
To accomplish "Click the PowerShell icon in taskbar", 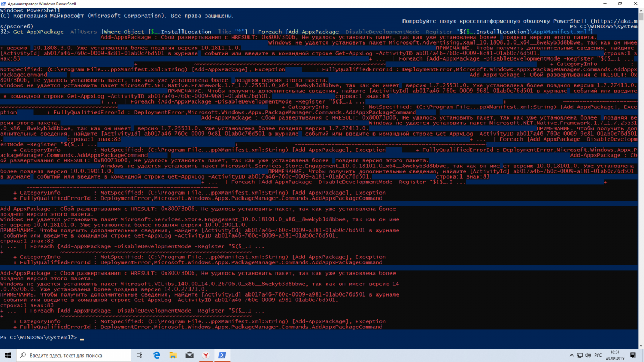I will [x=222, y=355].
